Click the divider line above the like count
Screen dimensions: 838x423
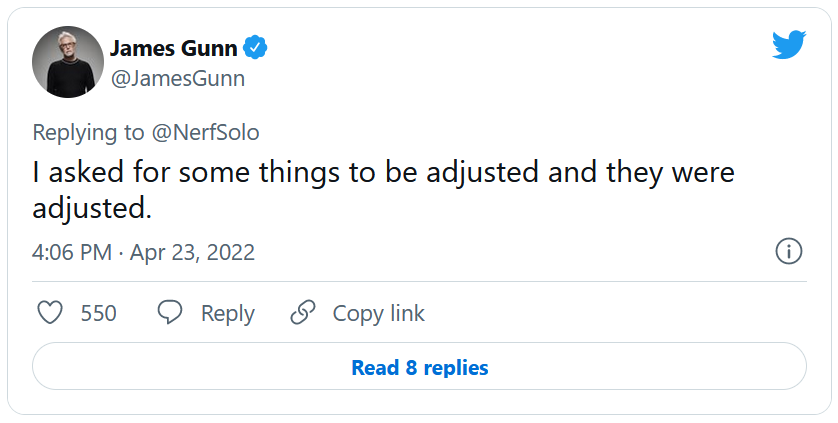[x=419, y=282]
